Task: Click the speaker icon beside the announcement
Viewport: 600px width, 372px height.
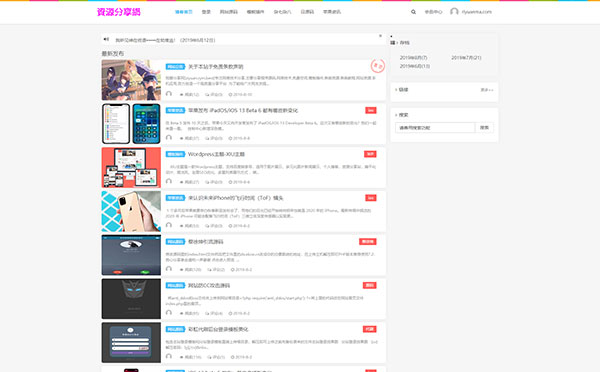Action: click(106, 39)
